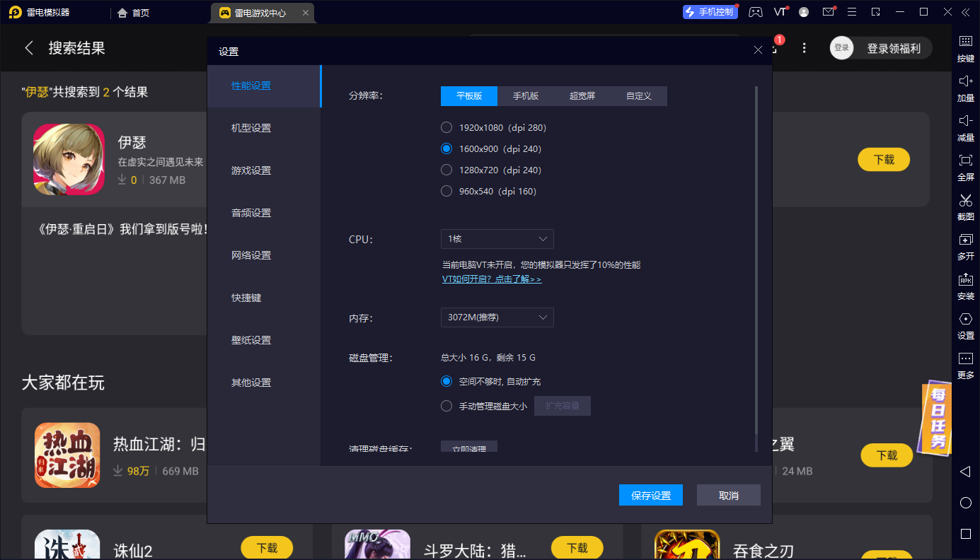Select the 1600x900 (dpi 240) resolution
Viewport: 980px width, 560px height.
[x=446, y=148]
